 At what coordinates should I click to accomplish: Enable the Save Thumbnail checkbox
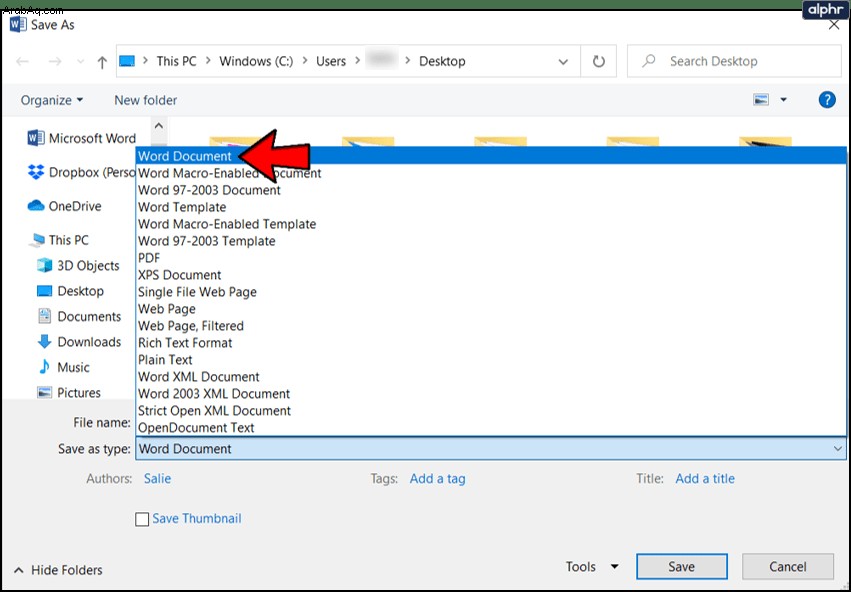point(142,519)
